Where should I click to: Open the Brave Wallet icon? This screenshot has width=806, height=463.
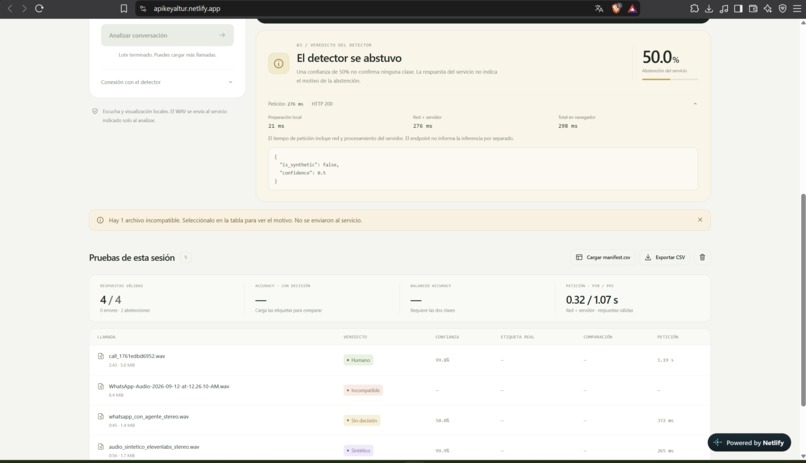753,9
